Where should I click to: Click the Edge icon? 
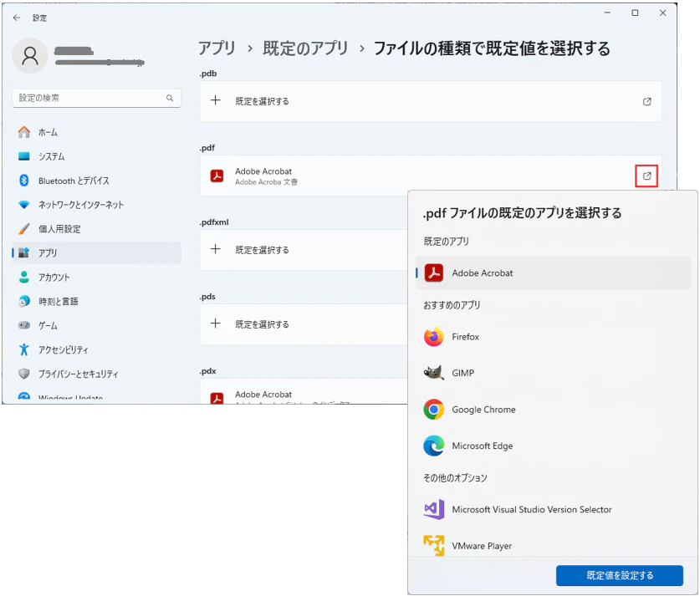(x=433, y=446)
